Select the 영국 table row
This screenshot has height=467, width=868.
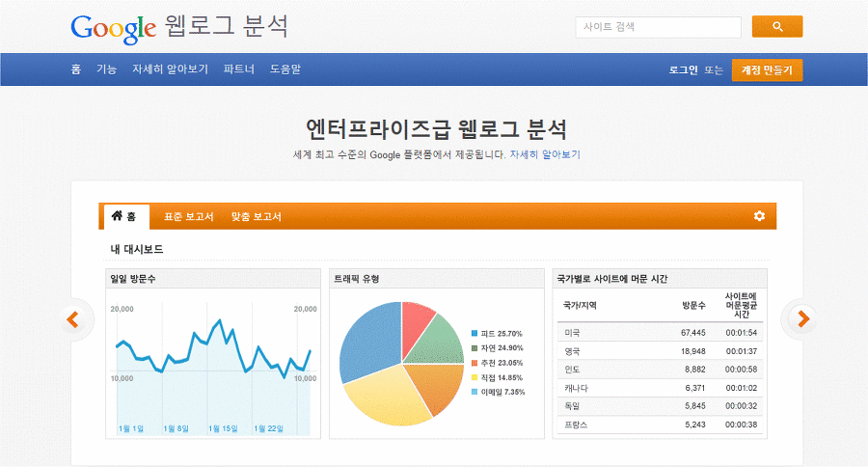tap(660, 351)
